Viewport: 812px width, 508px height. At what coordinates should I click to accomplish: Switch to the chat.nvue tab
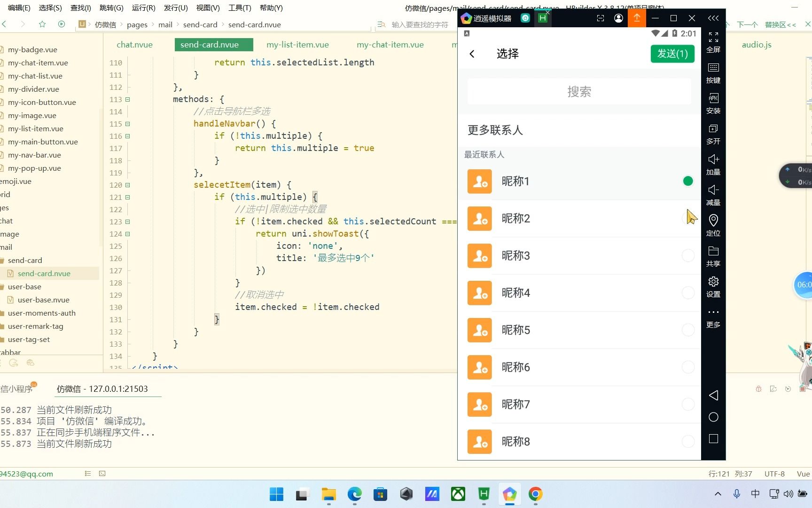coord(134,45)
